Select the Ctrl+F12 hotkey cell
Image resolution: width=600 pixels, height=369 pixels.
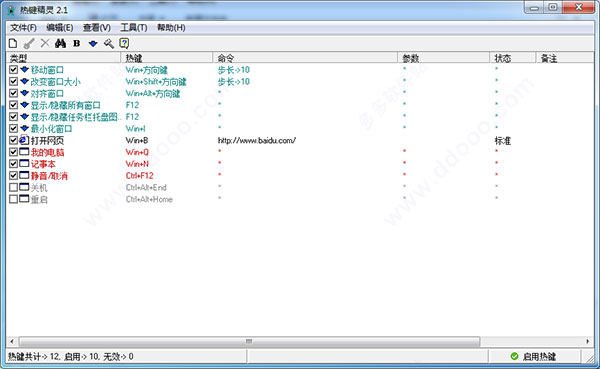[x=139, y=176]
